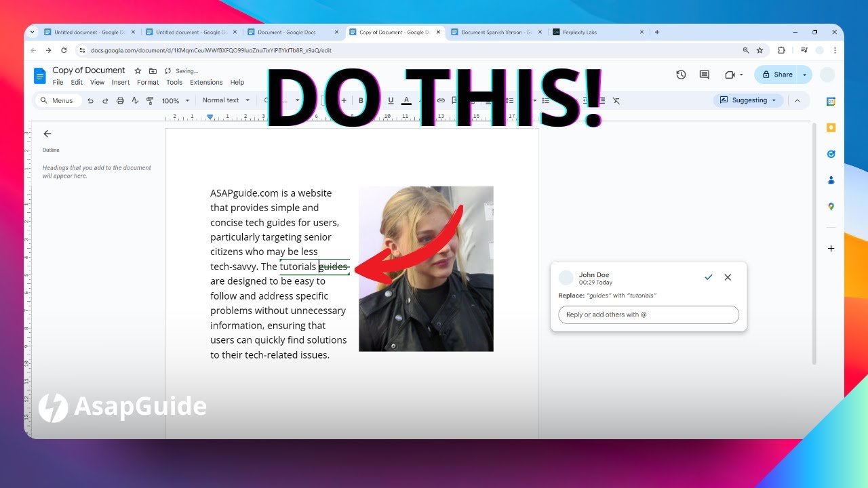Open browser zoom magnifier icon
The width and height of the screenshot is (868, 488).
[746, 50]
